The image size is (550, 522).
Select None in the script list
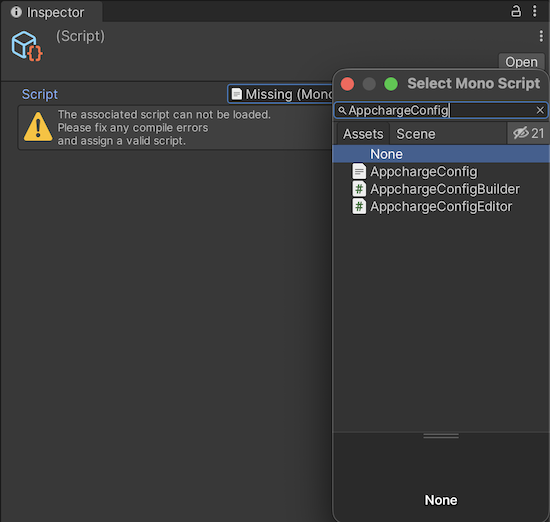pyautogui.click(x=441, y=154)
